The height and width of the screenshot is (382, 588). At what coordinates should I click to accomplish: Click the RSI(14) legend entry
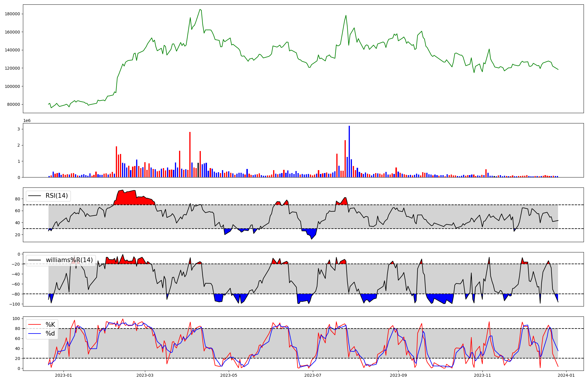click(56, 196)
